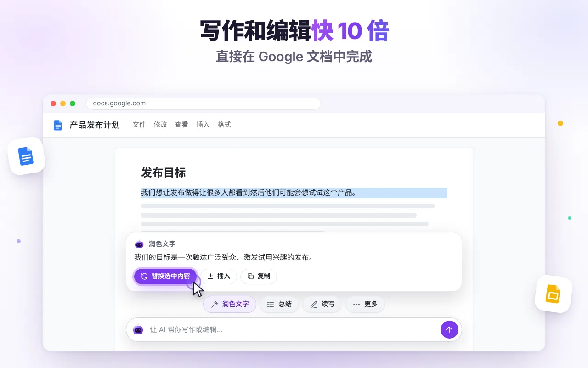Click the floating Google Slides app icon

554,294
